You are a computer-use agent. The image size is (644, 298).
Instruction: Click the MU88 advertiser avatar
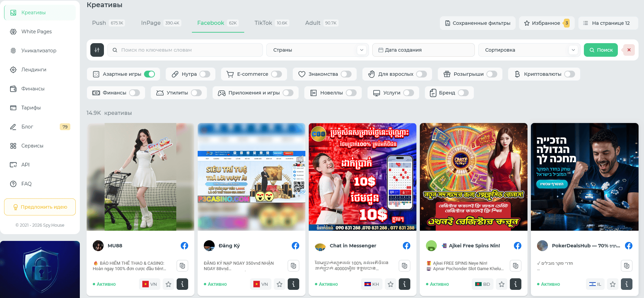[98, 246]
